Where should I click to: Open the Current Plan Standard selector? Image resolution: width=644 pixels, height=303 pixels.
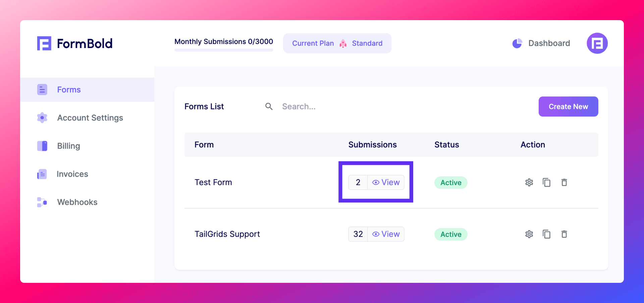(337, 43)
